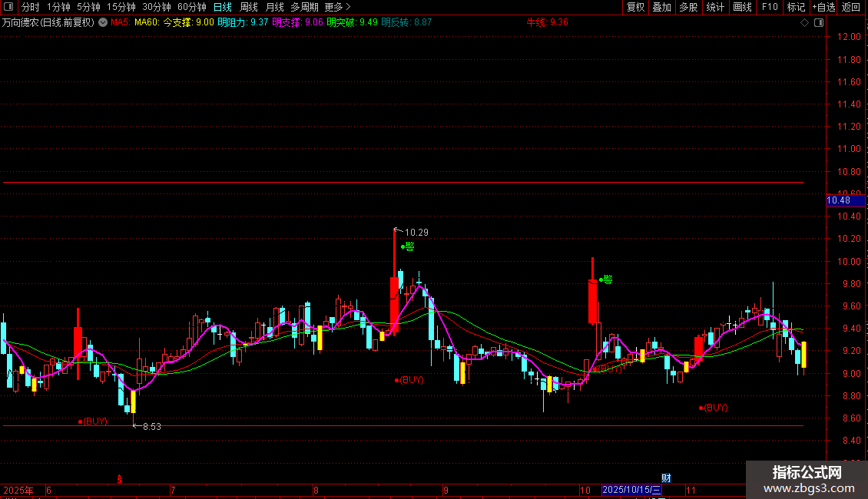Switch to 5分钟 period
Screen dimensions: 868x499
pos(88,7)
